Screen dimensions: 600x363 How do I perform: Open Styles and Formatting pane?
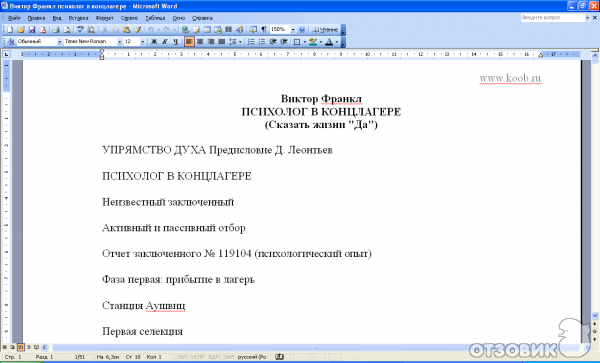10,41
